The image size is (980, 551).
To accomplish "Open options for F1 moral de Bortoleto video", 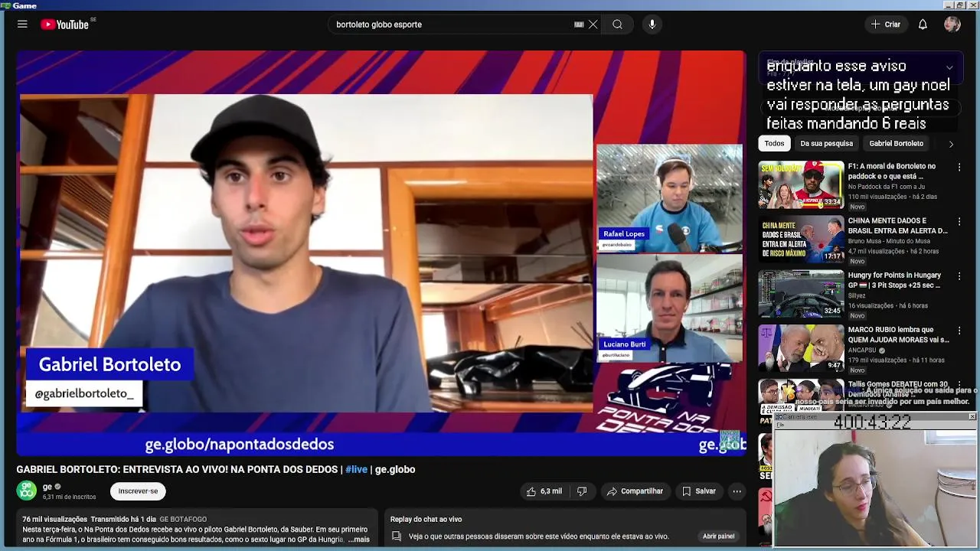I will [959, 167].
